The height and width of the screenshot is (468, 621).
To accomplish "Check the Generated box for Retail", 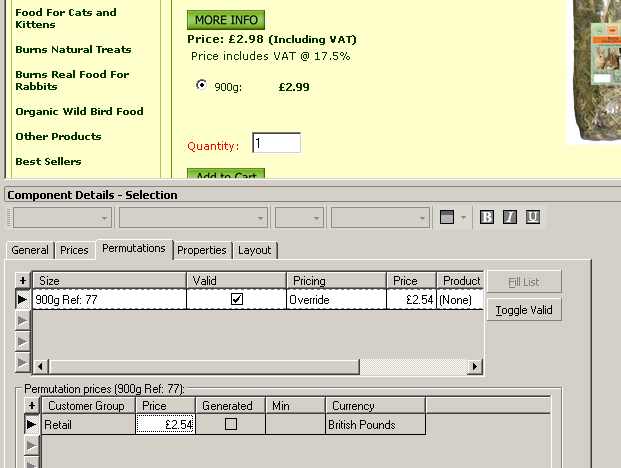I will tap(230, 424).
